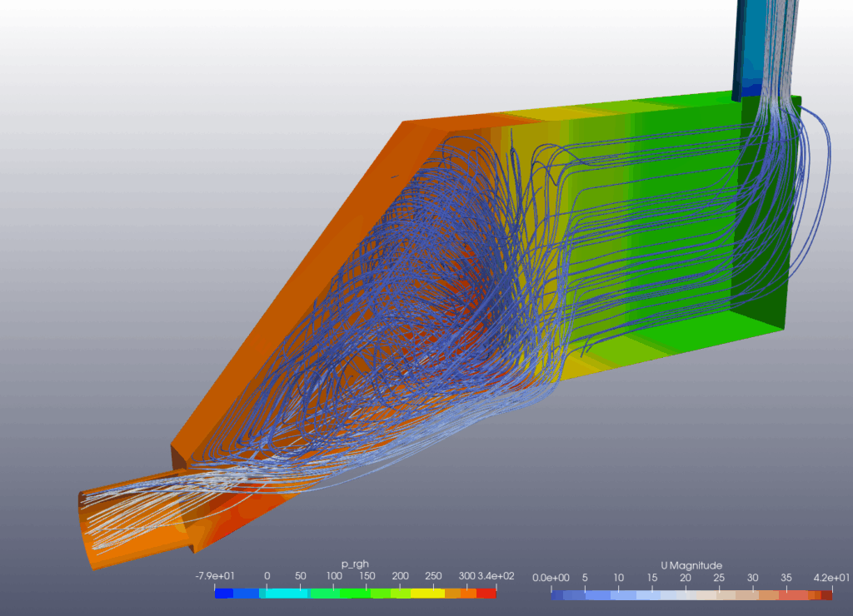Pick the blue vertical outlet duct
The height and width of the screenshot is (616, 853).
point(753,49)
